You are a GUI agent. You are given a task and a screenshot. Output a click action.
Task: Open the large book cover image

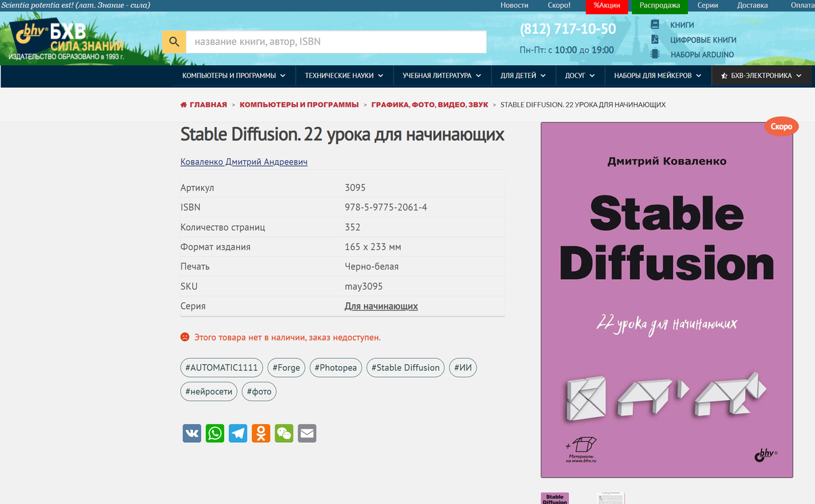[x=667, y=300]
